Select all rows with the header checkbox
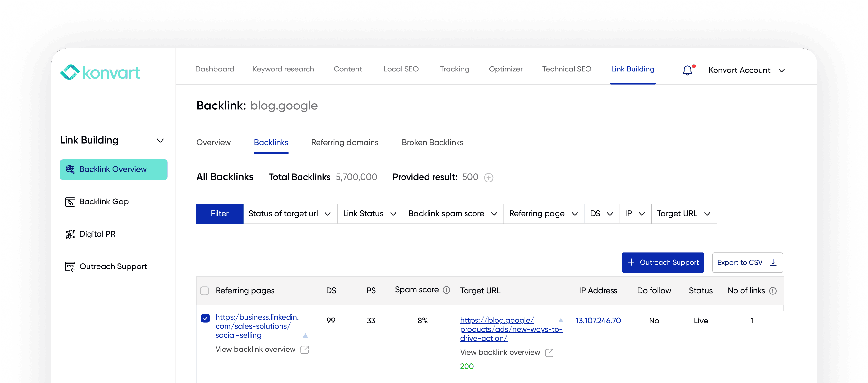Screen dimensions: 868x383 tap(205, 290)
